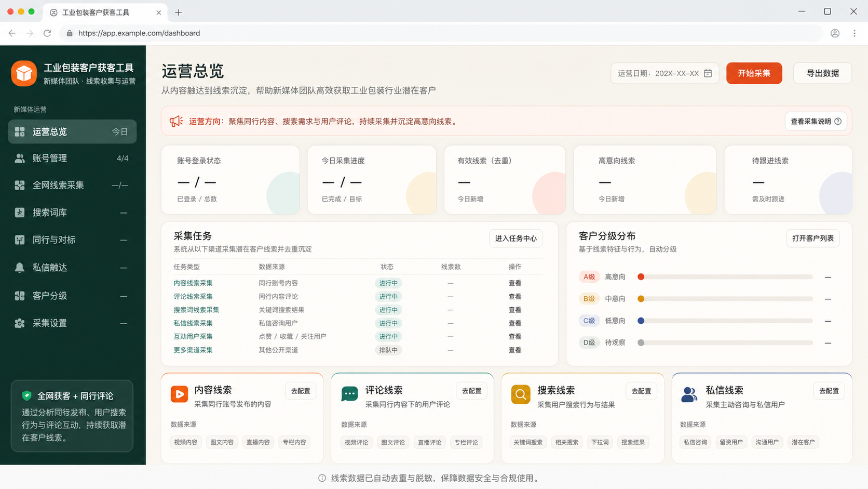Image resolution: width=868 pixels, height=489 pixels.
Task: Click the green shield icon in sidebar card
Action: pyautogui.click(x=26, y=396)
